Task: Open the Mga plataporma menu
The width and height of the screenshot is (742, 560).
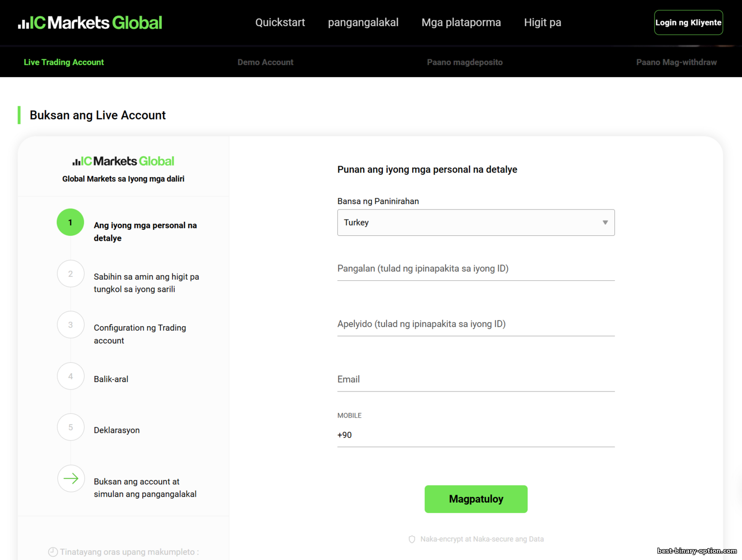Action: click(x=461, y=23)
